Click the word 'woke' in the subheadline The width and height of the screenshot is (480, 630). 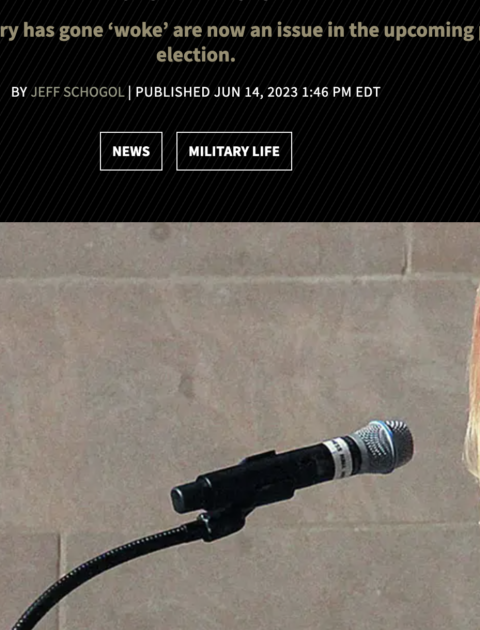(141, 31)
